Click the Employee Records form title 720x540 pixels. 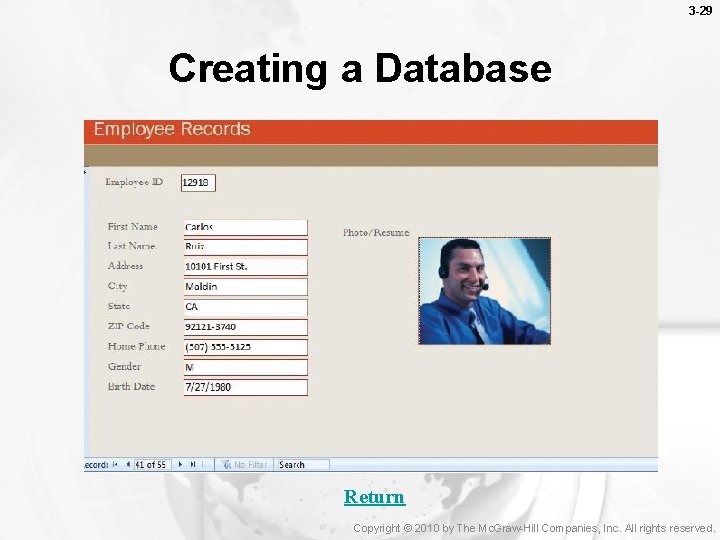coord(172,129)
